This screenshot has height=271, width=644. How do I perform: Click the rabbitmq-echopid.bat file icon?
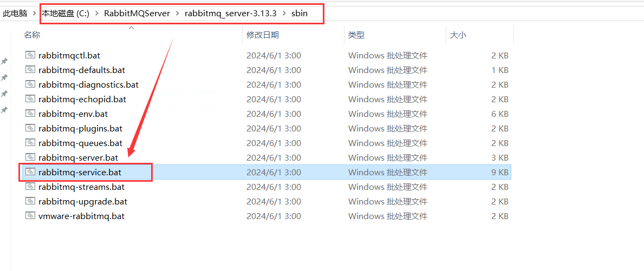pyautogui.click(x=30, y=99)
